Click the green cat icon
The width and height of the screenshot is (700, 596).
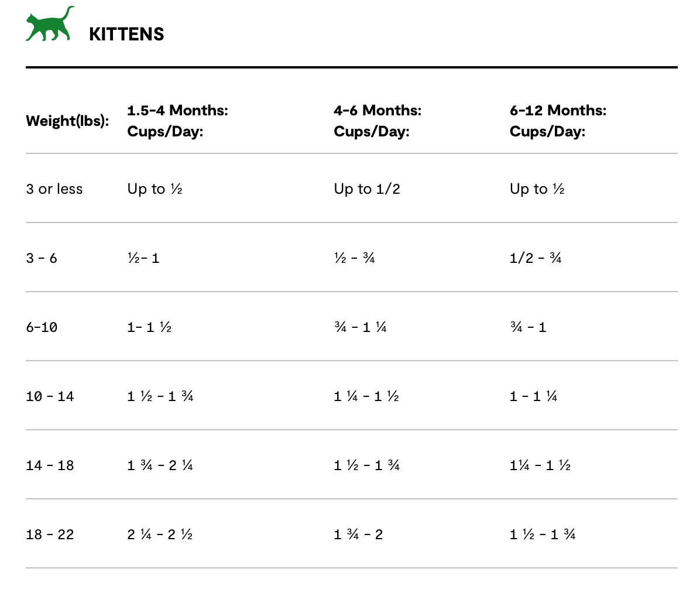click(50, 26)
